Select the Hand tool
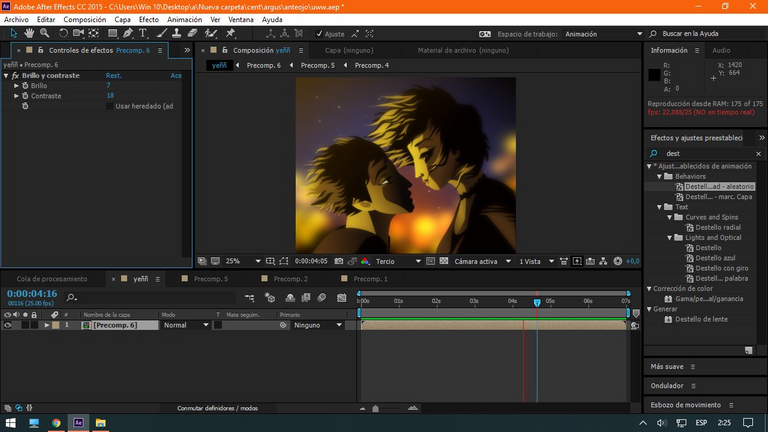The width and height of the screenshot is (768, 432). (x=29, y=33)
